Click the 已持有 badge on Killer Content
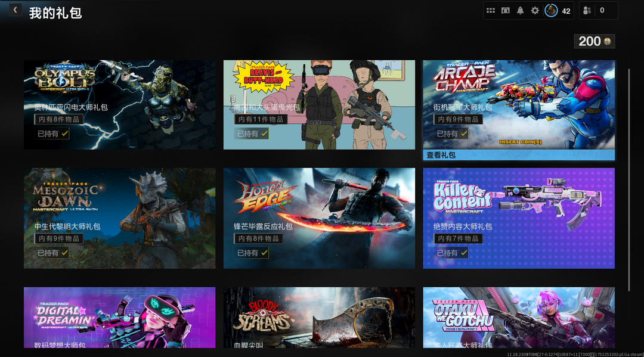This screenshot has width=644, height=357. tap(451, 253)
